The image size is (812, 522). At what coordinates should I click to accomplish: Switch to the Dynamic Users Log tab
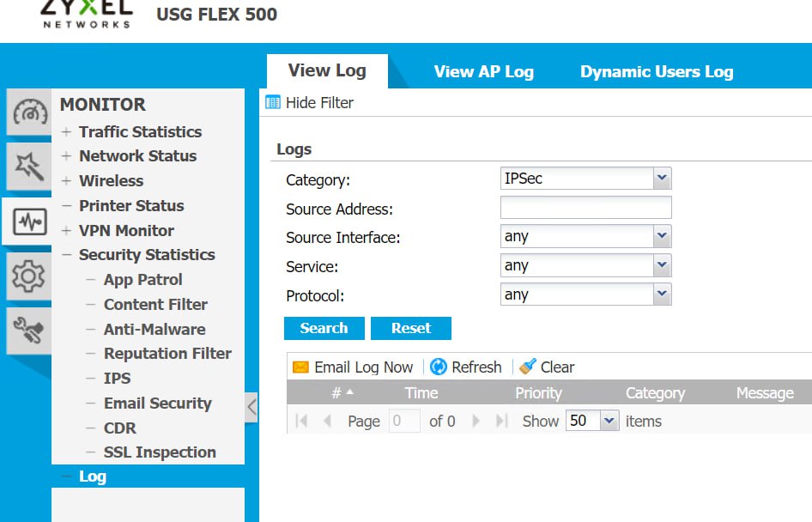pyautogui.click(x=657, y=72)
